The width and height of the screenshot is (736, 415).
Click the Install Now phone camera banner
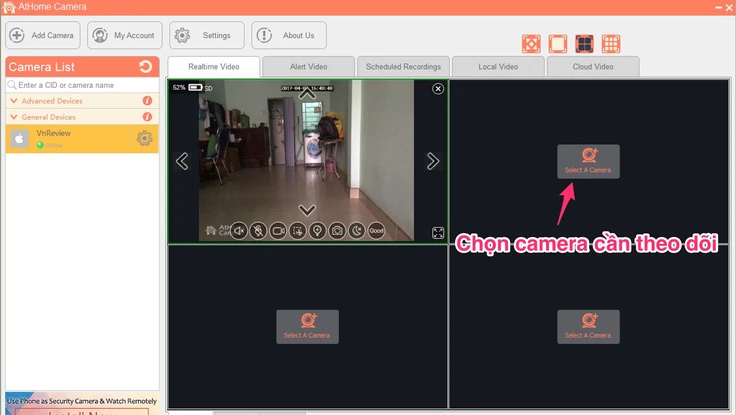tap(82, 404)
